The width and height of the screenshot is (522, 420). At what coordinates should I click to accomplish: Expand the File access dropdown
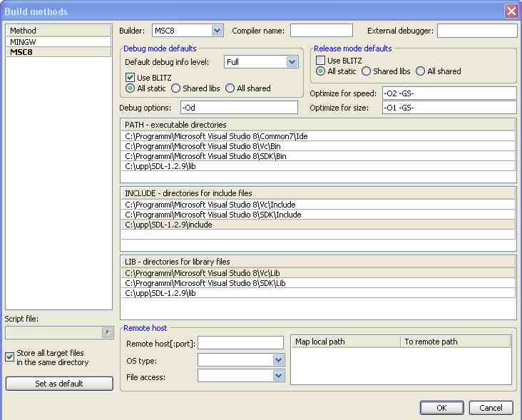pyautogui.click(x=278, y=375)
